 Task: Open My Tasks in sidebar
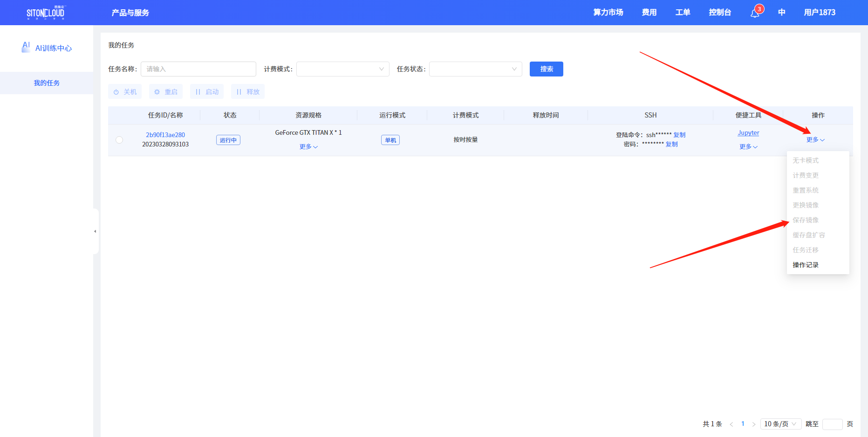pyautogui.click(x=47, y=83)
